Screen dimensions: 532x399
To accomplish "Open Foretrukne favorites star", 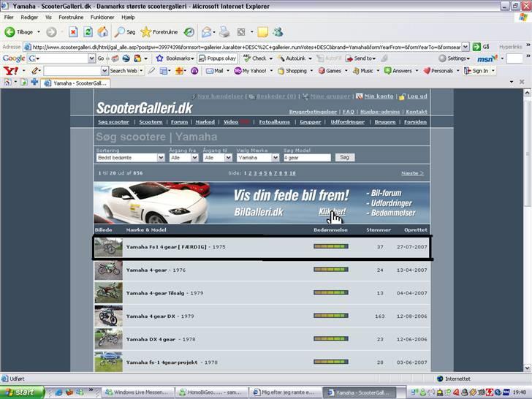I will click(159, 32).
